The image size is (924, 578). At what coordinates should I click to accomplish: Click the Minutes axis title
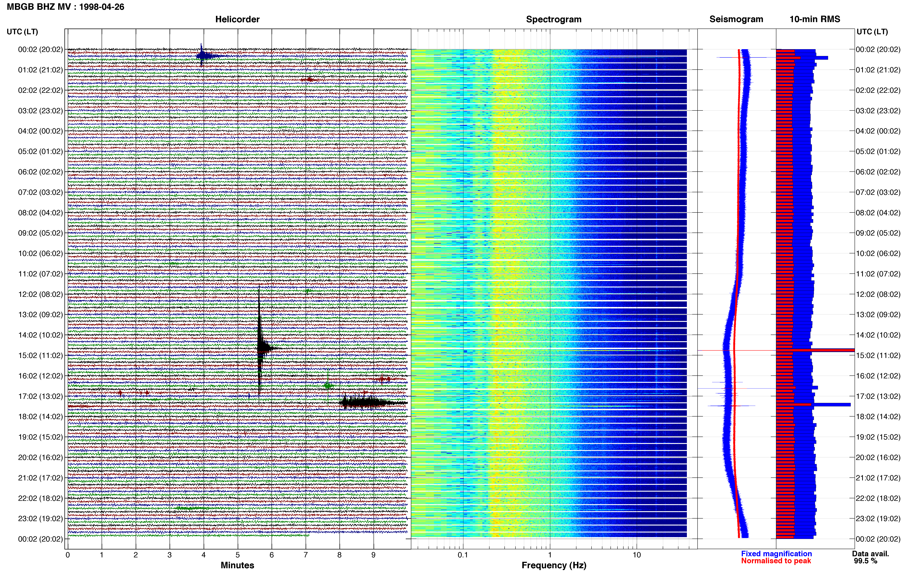pyautogui.click(x=237, y=565)
